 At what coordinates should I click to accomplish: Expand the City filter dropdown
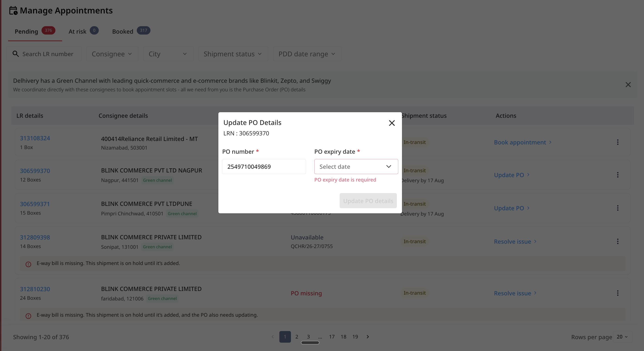(x=168, y=54)
